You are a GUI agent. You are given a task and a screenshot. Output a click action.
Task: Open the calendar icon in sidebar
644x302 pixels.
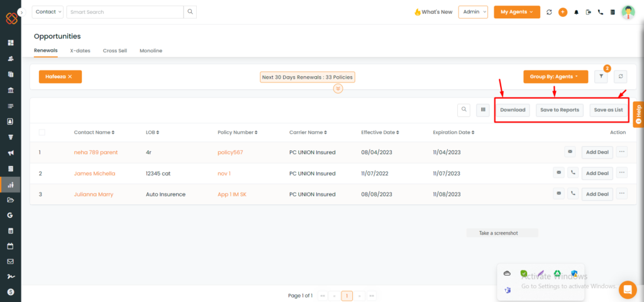click(11, 246)
